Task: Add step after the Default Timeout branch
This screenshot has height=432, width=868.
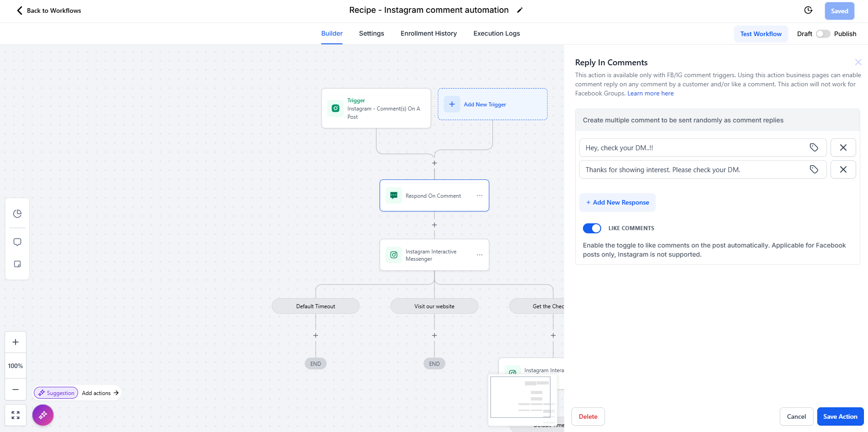Action: click(316, 335)
